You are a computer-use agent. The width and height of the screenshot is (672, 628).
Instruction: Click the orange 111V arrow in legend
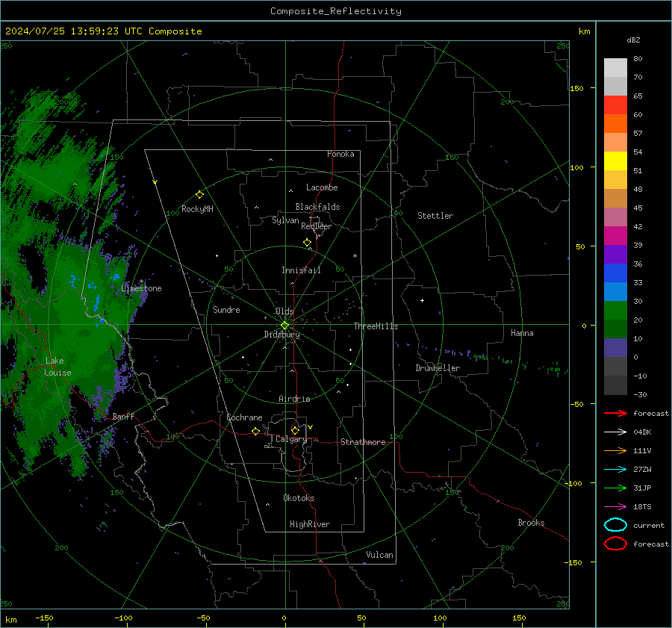615,450
